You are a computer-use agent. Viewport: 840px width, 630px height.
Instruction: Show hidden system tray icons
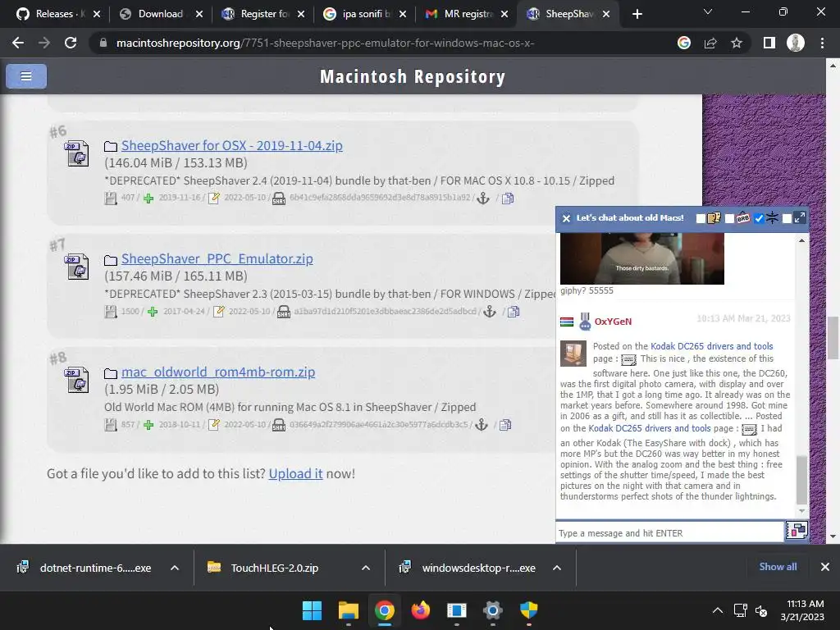pos(717,610)
